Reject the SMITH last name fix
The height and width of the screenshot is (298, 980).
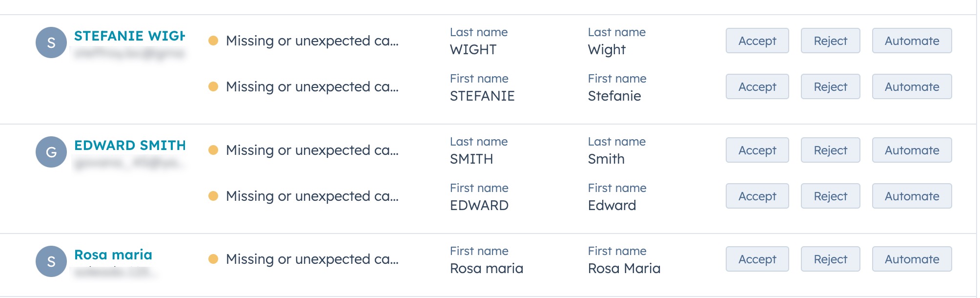(x=830, y=150)
